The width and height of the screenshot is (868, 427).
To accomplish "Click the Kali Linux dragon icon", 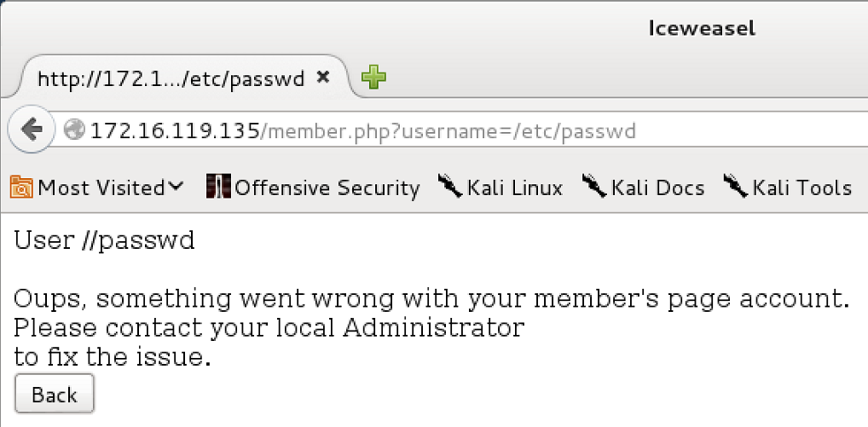I will [x=450, y=185].
